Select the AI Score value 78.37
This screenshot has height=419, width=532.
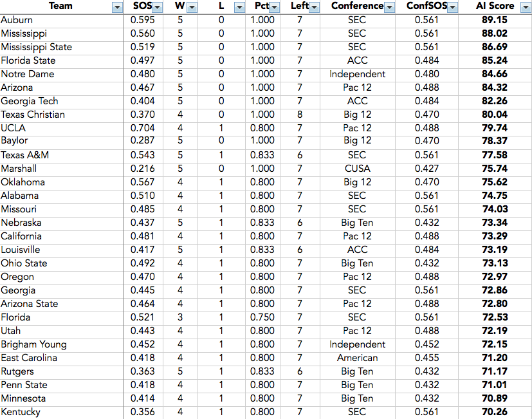coord(495,140)
